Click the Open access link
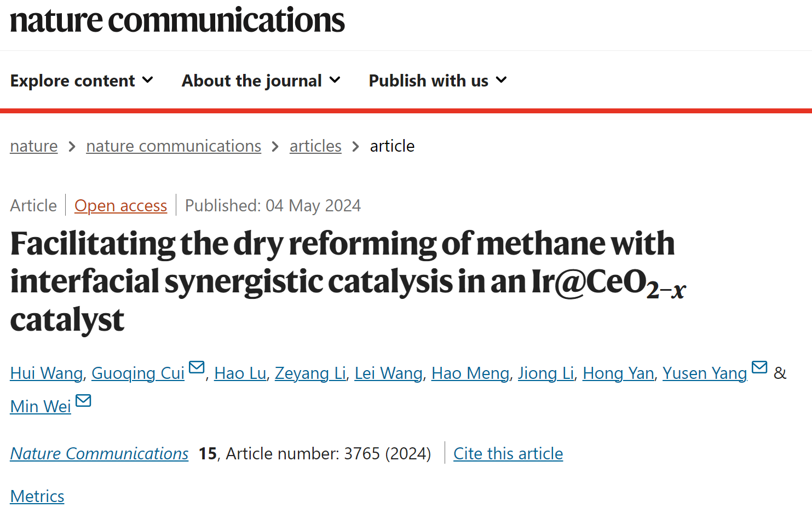 tap(120, 205)
